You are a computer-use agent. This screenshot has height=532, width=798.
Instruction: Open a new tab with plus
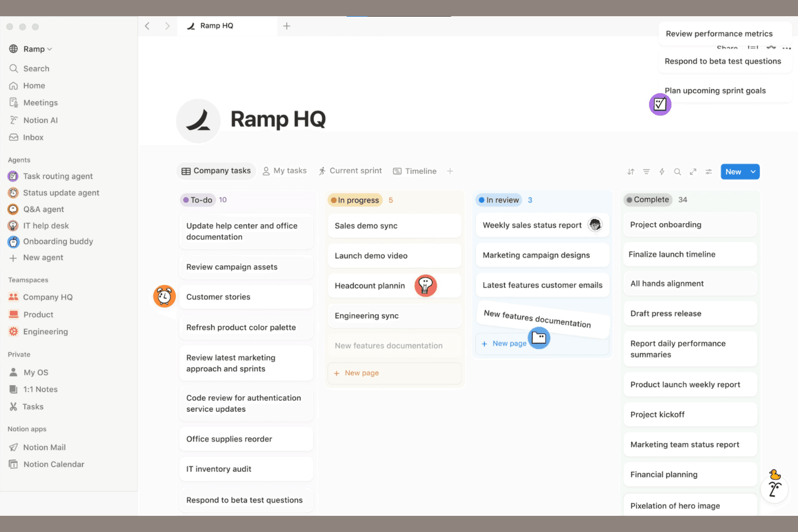point(287,26)
